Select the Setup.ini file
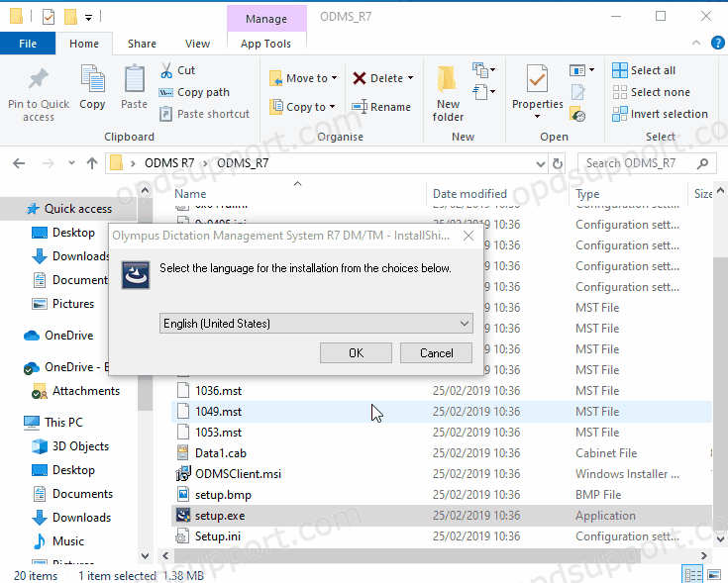This screenshot has height=583, width=728. [x=441, y=536]
